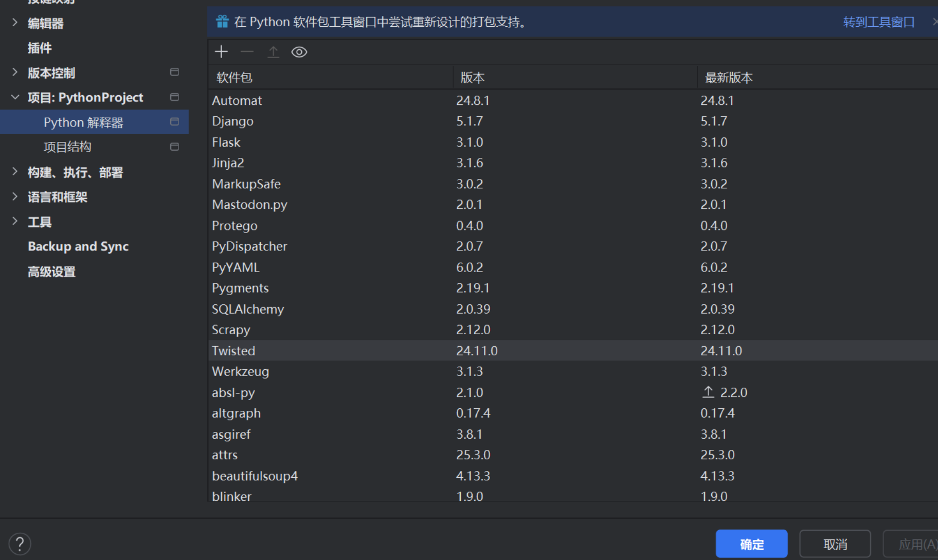This screenshot has width=938, height=560.
Task: Open the 插件 settings page
Action: tap(40, 48)
